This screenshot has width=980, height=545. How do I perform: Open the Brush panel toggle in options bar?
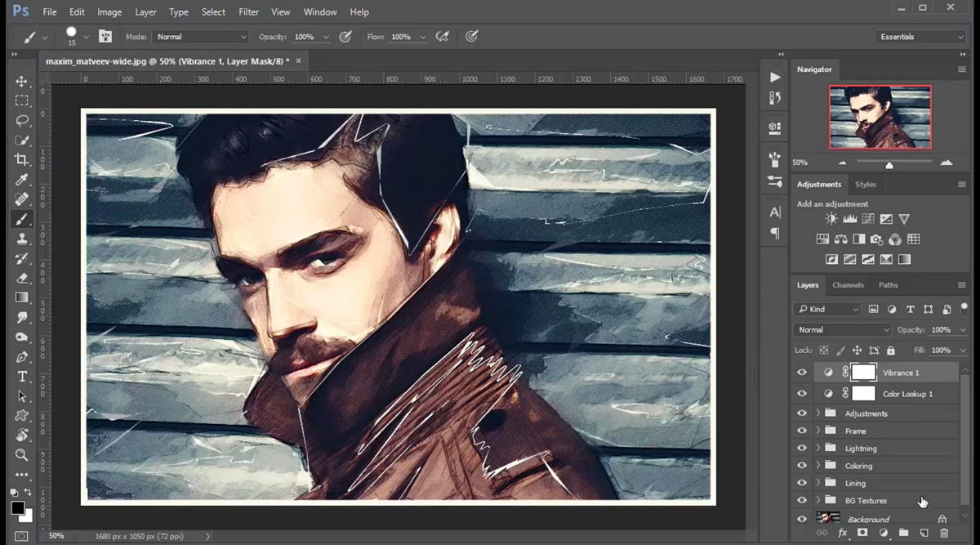[105, 37]
